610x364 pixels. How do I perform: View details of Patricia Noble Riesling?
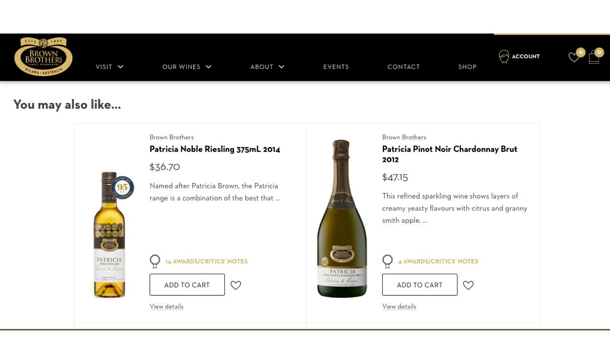pos(166,307)
